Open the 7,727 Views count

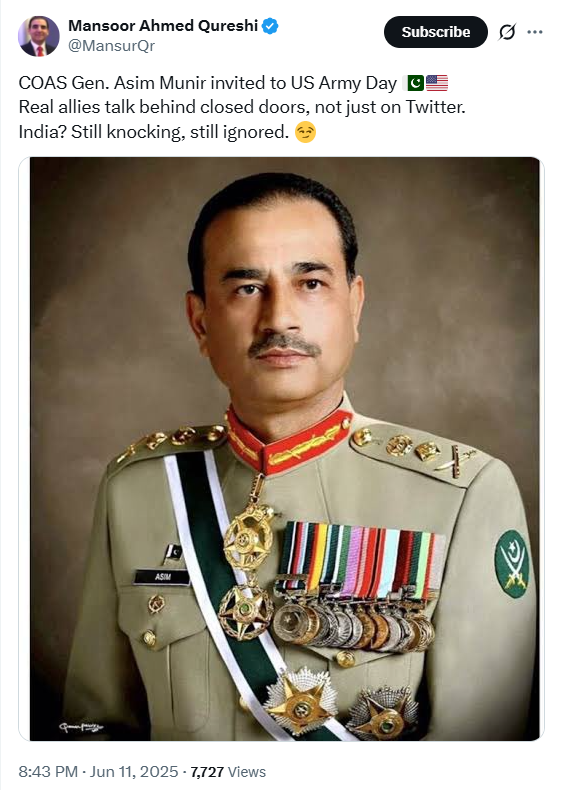[228, 771]
